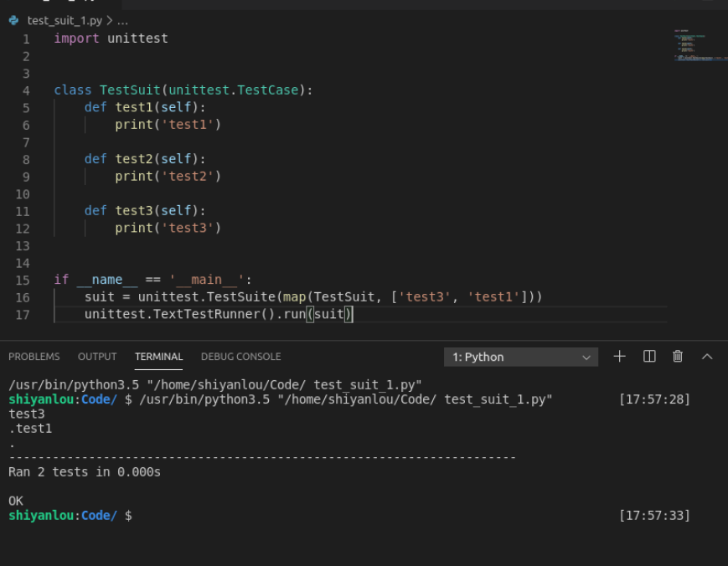Switch to the OUTPUT tab
The height and width of the screenshot is (566, 728).
click(x=97, y=357)
